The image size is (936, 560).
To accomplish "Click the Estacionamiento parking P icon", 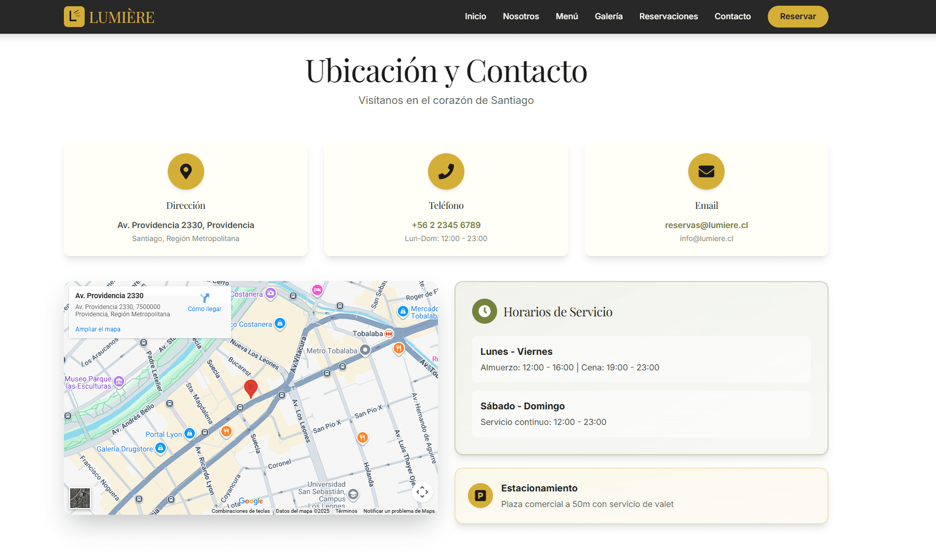I will click(x=480, y=496).
